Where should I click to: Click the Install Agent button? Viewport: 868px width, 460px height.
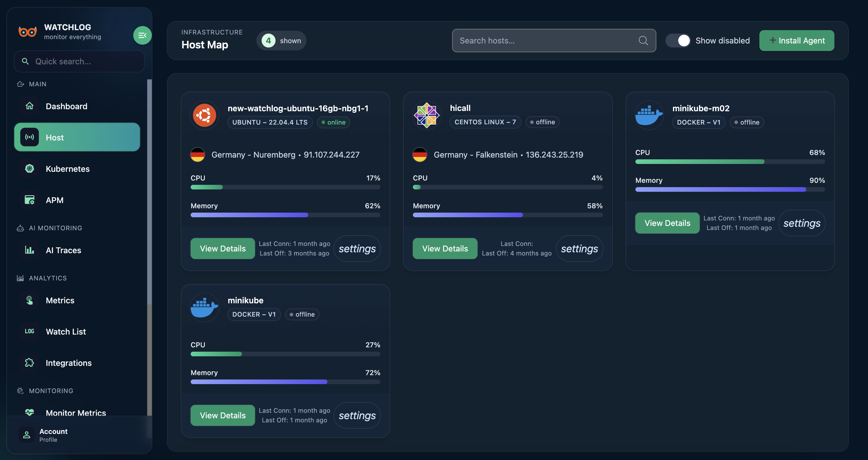pyautogui.click(x=796, y=41)
